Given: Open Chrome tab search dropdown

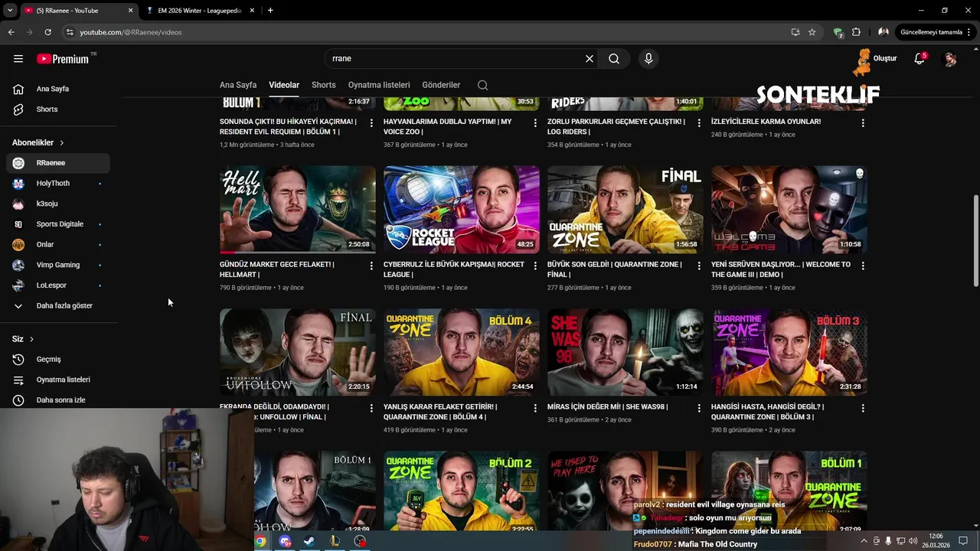Looking at the screenshot, I should [x=10, y=10].
